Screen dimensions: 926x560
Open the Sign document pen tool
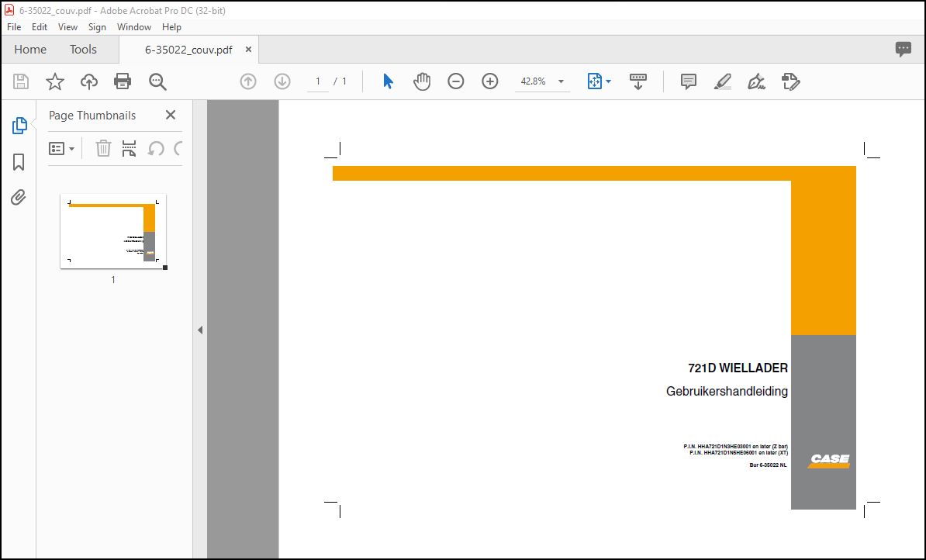pyautogui.click(x=756, y=81)
